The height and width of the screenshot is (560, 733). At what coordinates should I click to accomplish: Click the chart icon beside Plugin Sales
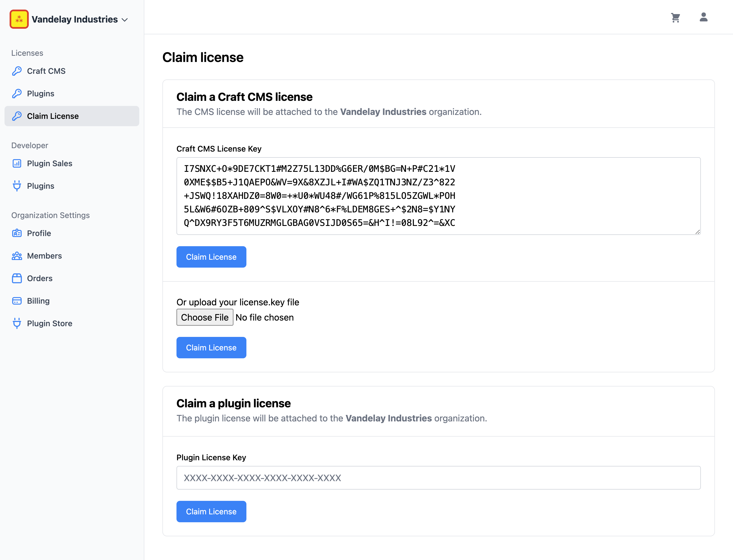pos(17,163)
